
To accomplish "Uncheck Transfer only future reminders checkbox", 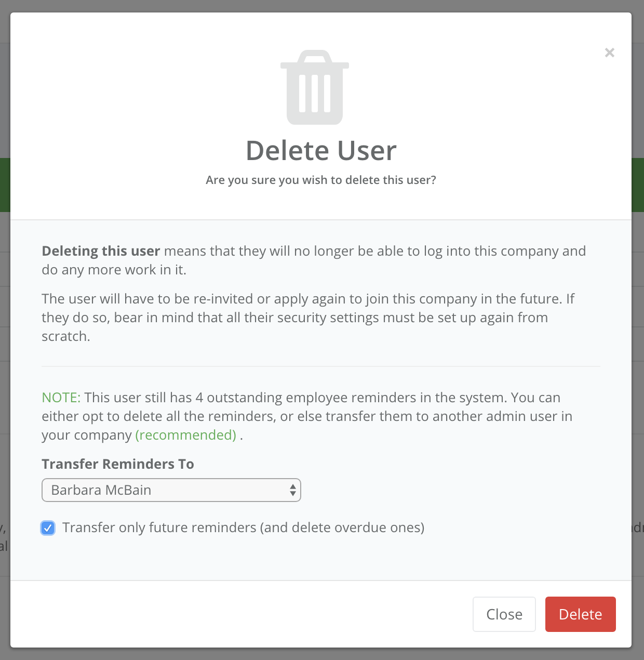I will (x=48, y=528).
